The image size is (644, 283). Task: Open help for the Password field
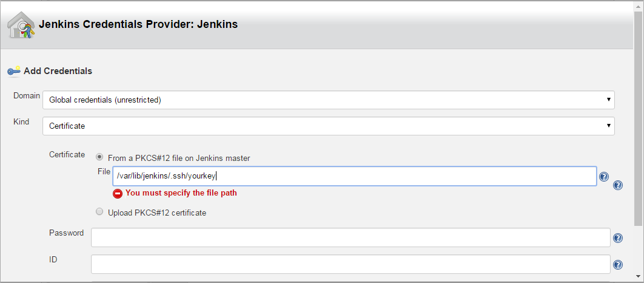click(618, 238)
